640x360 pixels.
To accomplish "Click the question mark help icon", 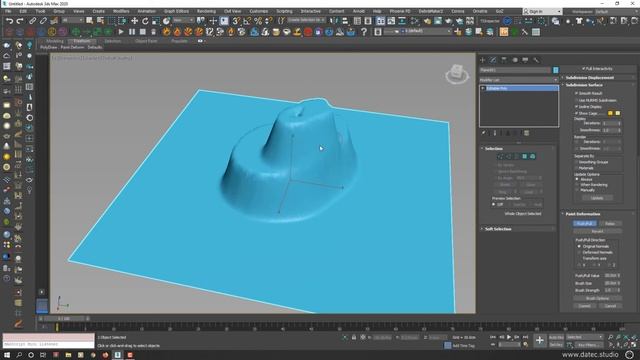I will [x=364, y=31].
